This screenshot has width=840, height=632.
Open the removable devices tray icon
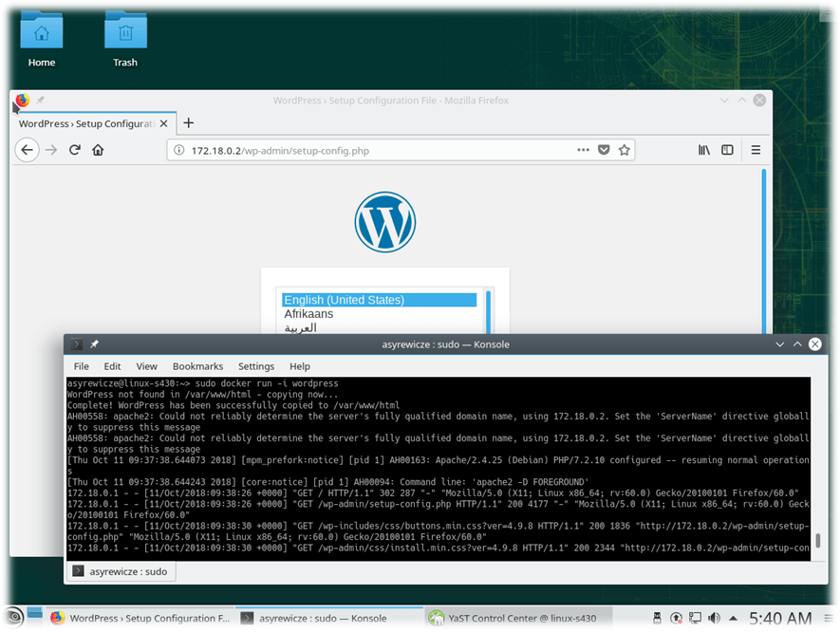click(658, 618)
